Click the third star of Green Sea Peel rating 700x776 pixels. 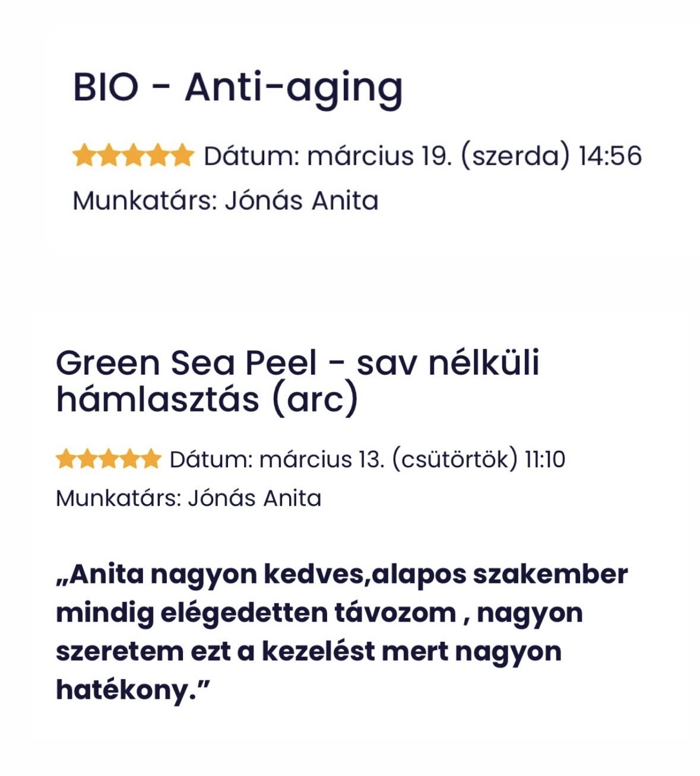coord(109,459)
